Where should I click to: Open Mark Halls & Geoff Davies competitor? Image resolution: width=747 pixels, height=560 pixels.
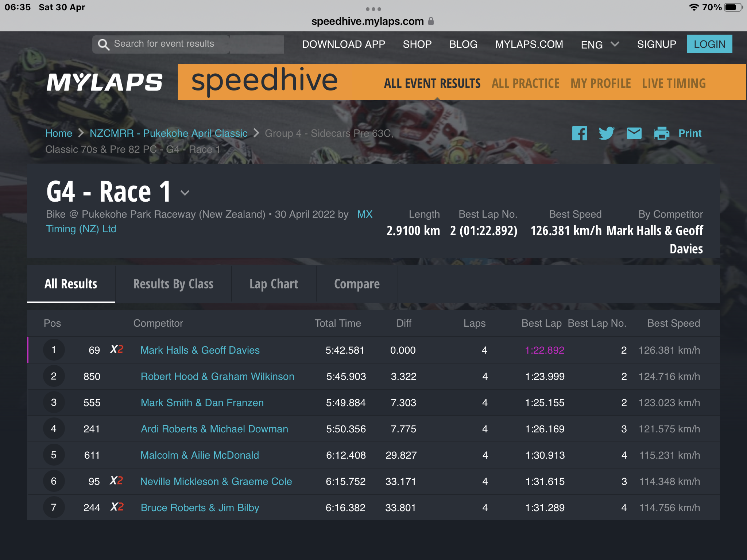coord(200,350)
